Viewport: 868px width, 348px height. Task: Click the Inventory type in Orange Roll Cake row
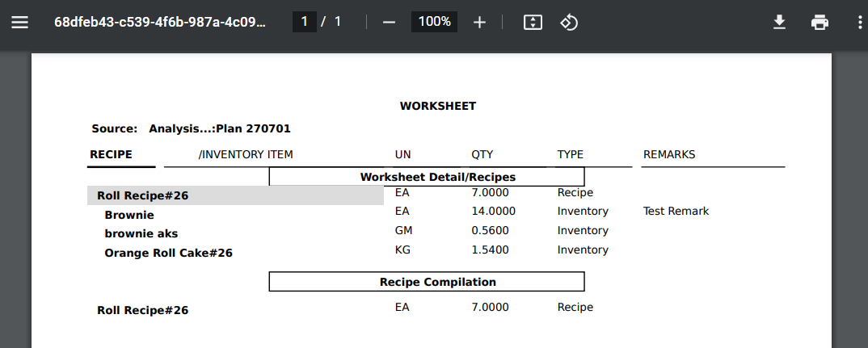click(x=583, y=249)
